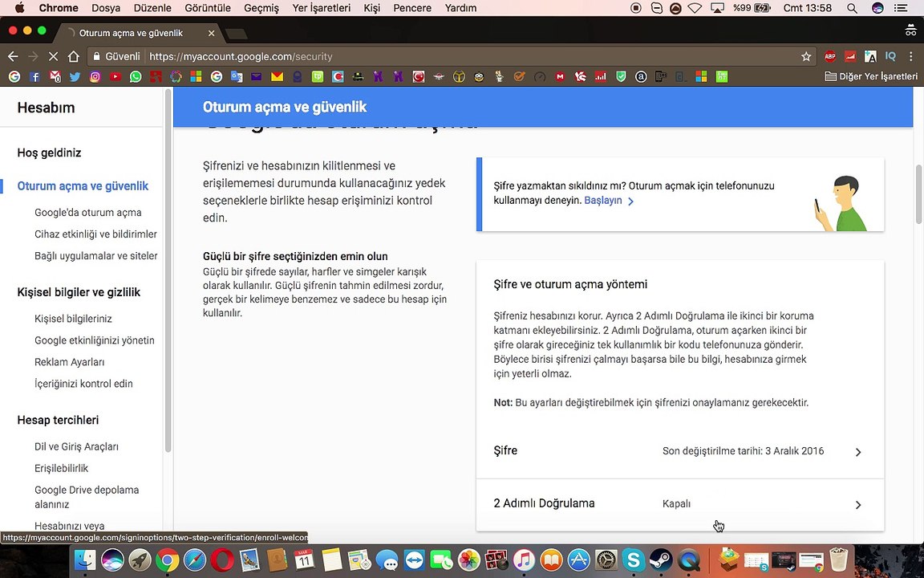Open Steam from the dock
The height and width of the screenshot is (578, 924).
click(661, 560)
